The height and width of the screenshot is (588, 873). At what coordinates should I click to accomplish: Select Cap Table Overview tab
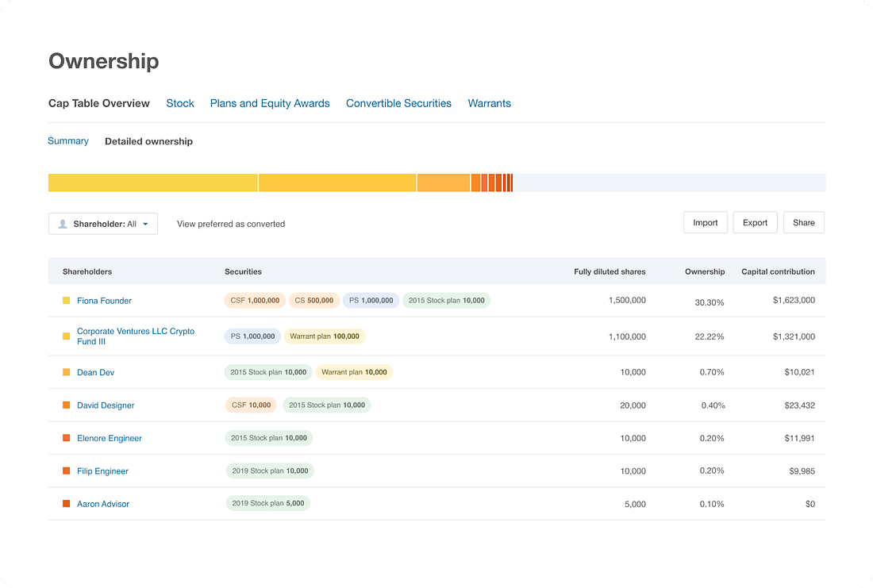(99, 104)
